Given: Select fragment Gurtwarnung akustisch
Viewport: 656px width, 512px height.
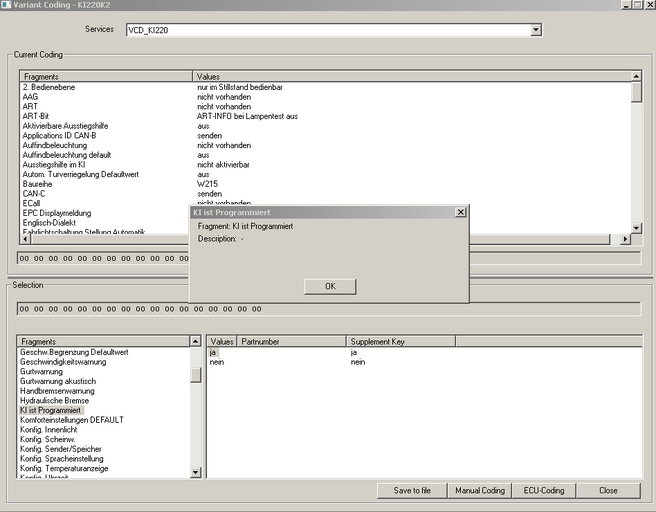Looking at the screenshot, I should (x=58, y=381).
